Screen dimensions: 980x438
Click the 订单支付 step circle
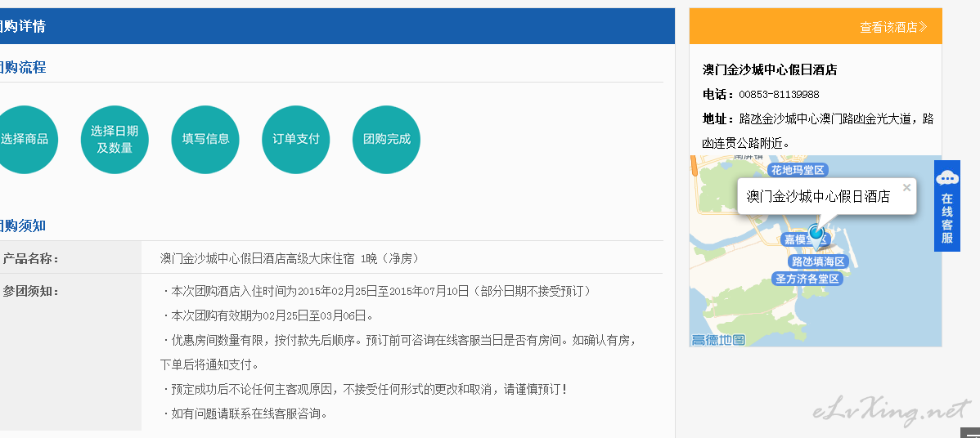coord(295,139)
